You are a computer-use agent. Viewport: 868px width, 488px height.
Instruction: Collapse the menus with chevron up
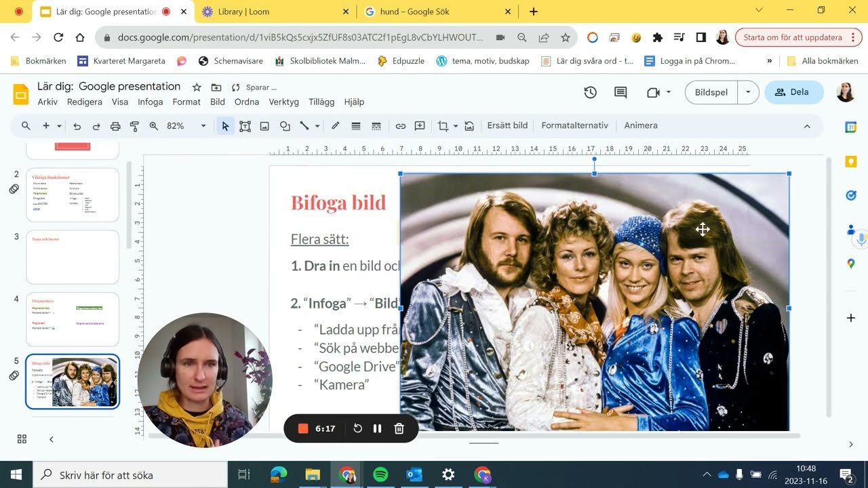807,126
